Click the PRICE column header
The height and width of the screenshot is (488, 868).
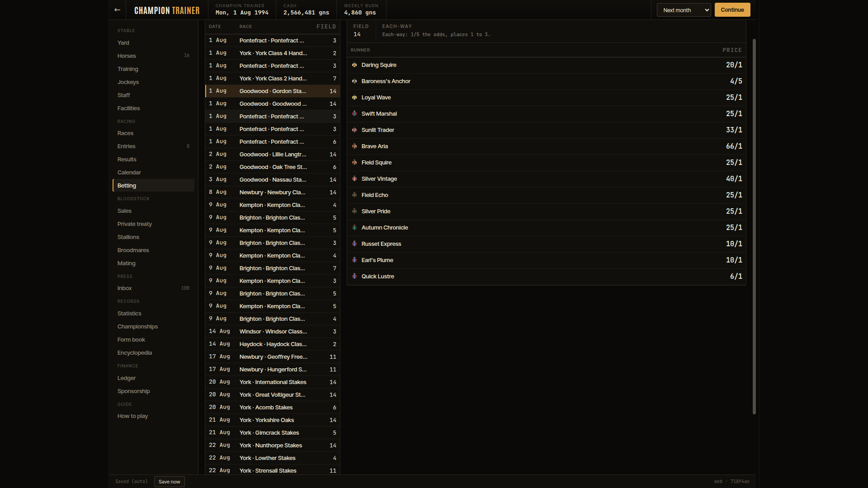click(732, 50)
